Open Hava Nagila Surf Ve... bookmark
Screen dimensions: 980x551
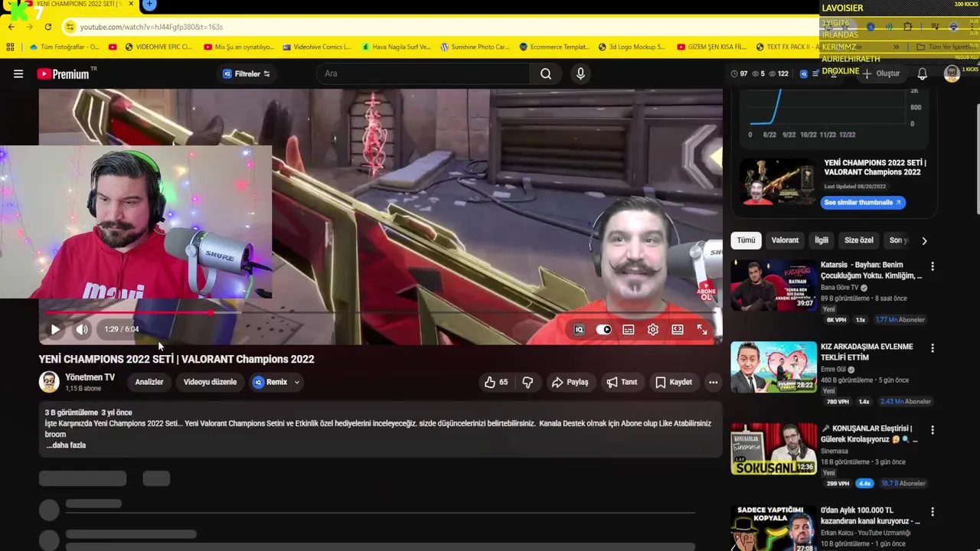(396, 47)
